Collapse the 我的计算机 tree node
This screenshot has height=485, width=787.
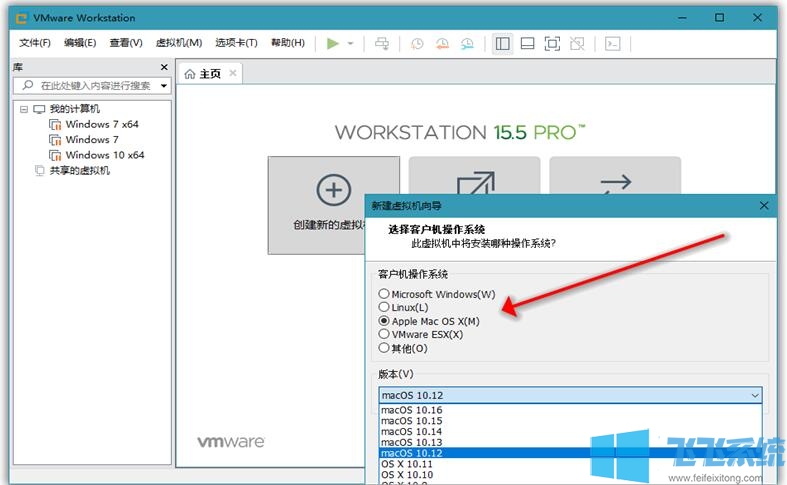(24, 109)
